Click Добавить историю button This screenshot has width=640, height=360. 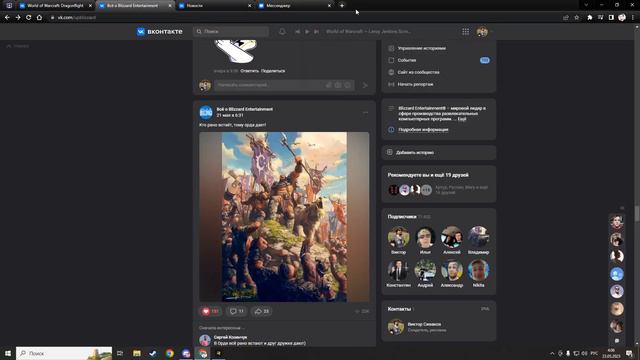(x=439, y=152)
